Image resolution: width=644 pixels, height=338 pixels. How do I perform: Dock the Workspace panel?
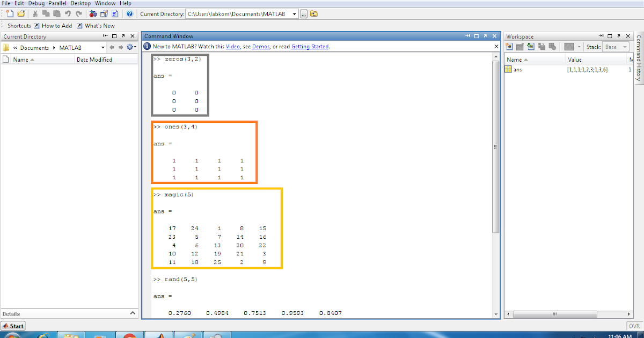(x=601, y=36)
